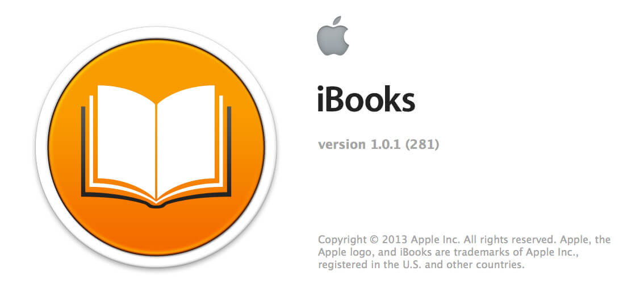Click the orange iBooks app icon

click(156, 147)
